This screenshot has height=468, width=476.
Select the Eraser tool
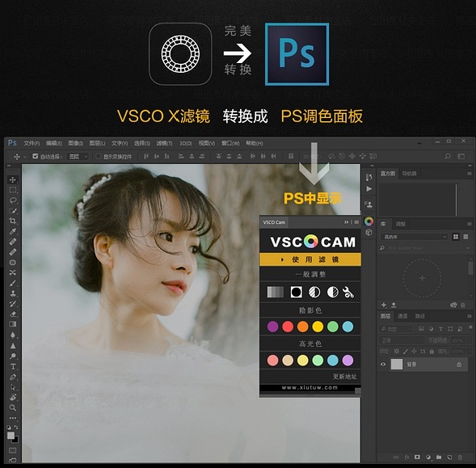(12, 314)
